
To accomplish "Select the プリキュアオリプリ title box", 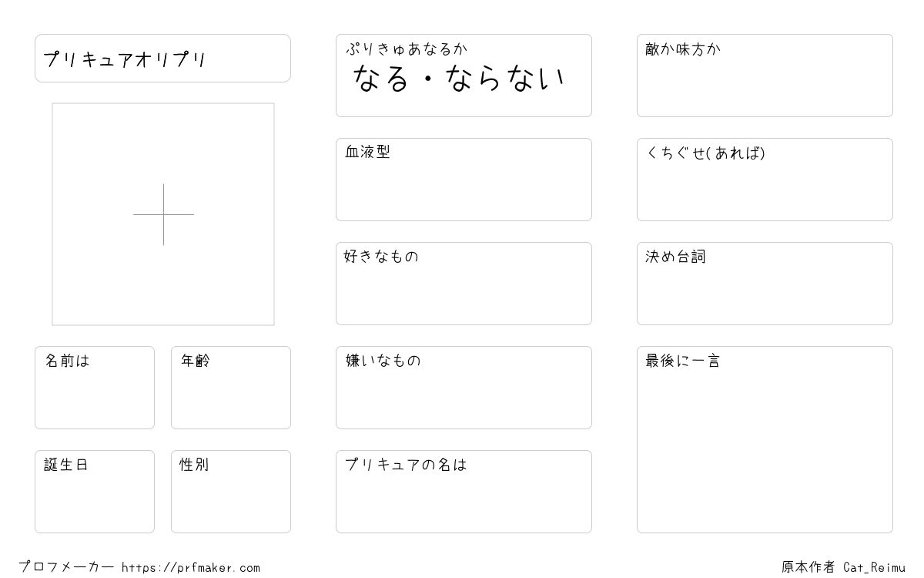I will click(x=162, y=58).
